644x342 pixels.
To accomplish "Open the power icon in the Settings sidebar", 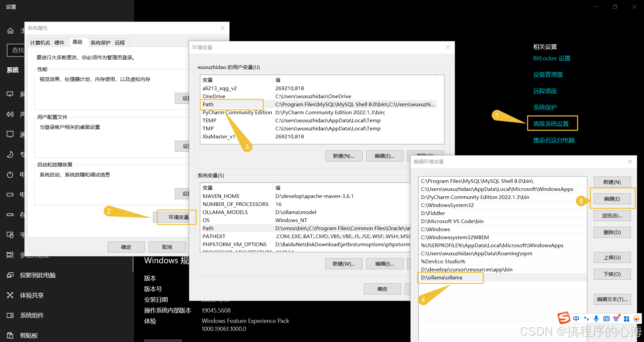I will (x=10, y=175).
